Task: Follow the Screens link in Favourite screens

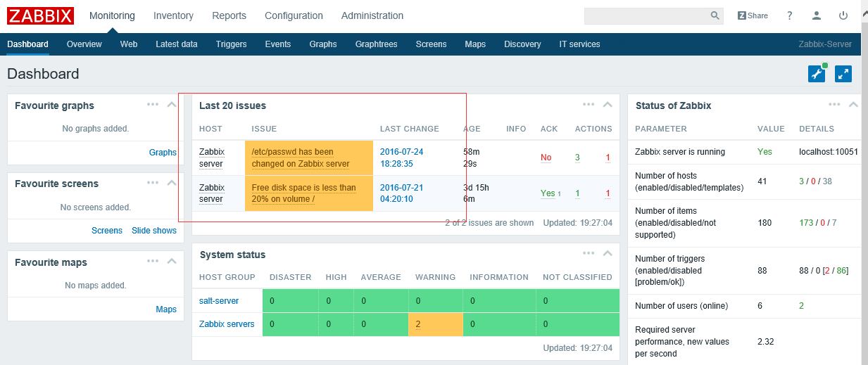Action: click(x=107, y=231)
